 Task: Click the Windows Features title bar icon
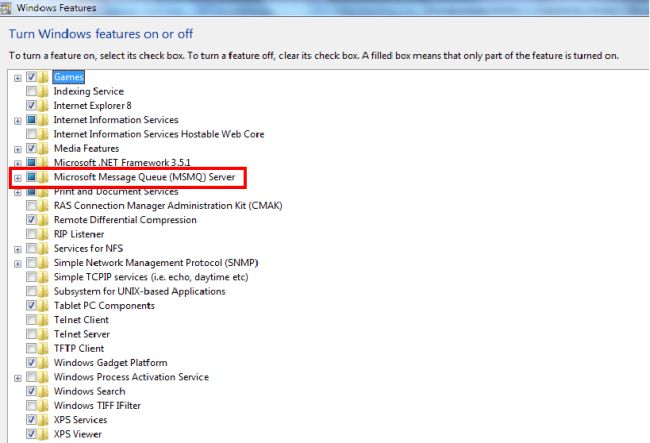5,8
